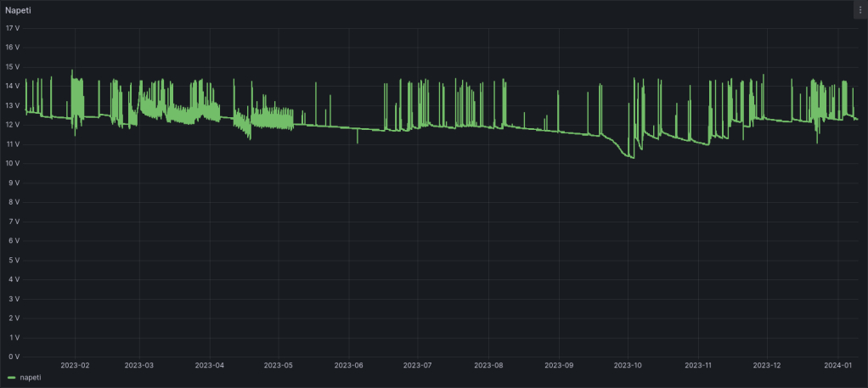Click the 15 V y-axis label
The height and width of the screenshot is (388, 868).
click(x=12, y=66)
